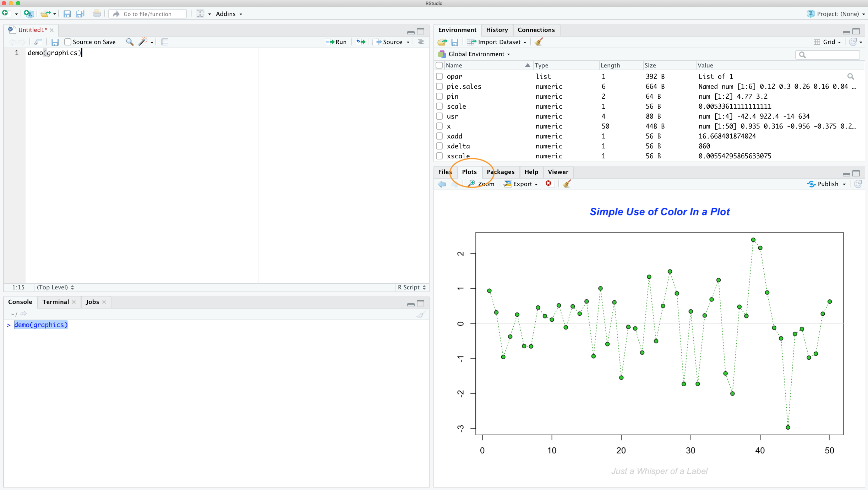Click the Packages tab in panel
The image size is (868, 490).
click(500, 172)
